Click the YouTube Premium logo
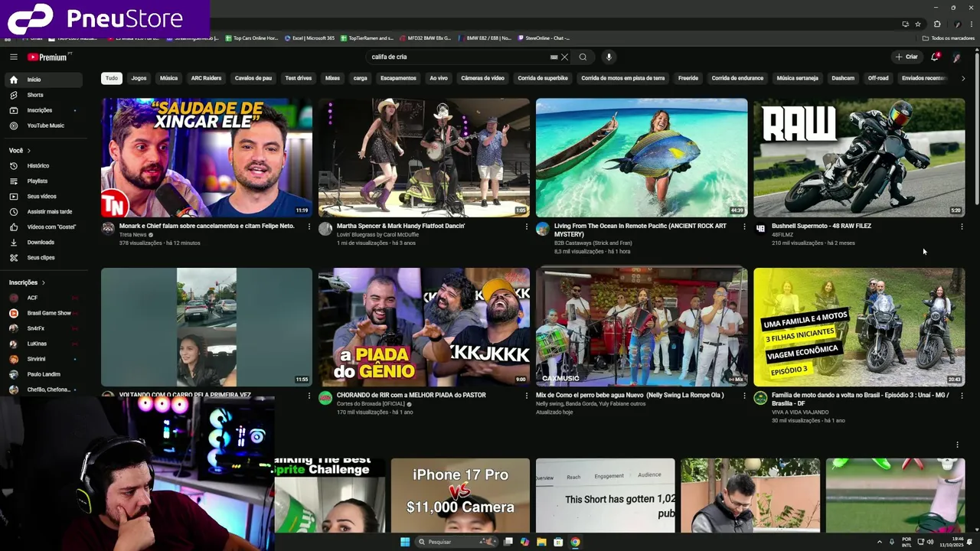The width and height of the screenshot is (980, 551). click(47, 57)
